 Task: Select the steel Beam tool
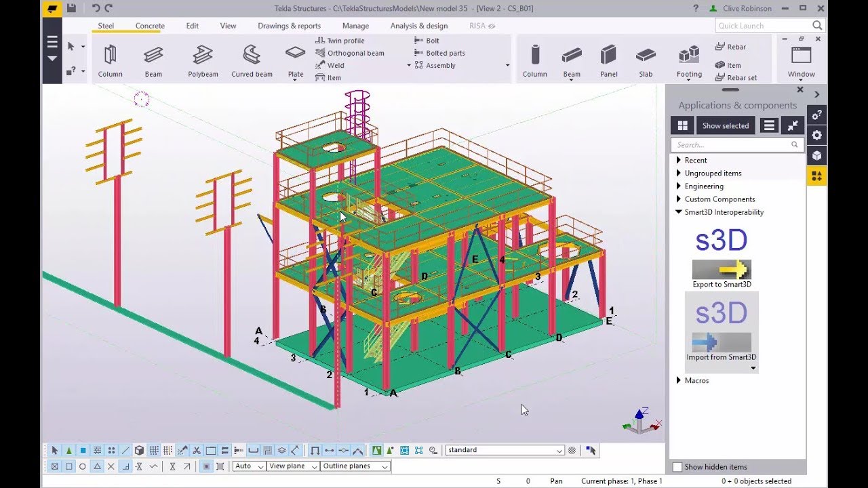click(153, 61)
